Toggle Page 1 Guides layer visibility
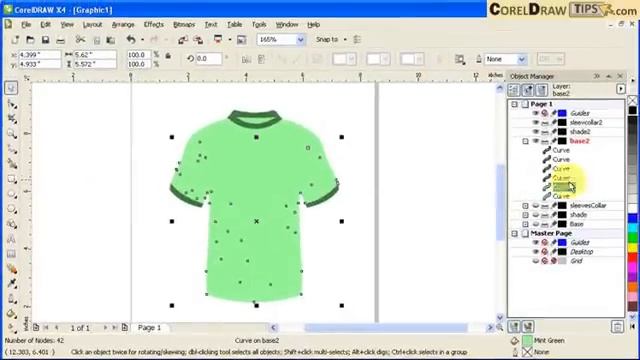 click(x=536, y=113)
